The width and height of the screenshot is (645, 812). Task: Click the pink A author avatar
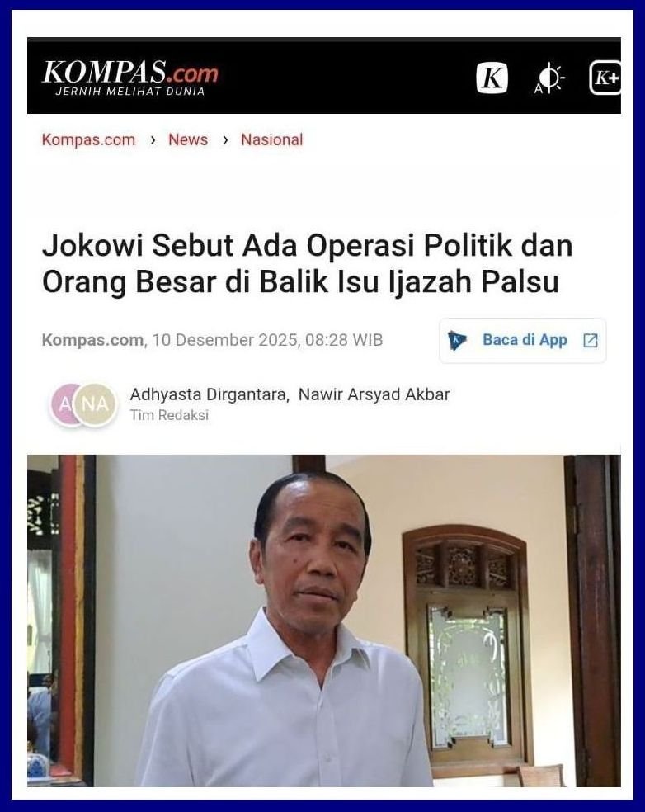(x=64, y=405)
